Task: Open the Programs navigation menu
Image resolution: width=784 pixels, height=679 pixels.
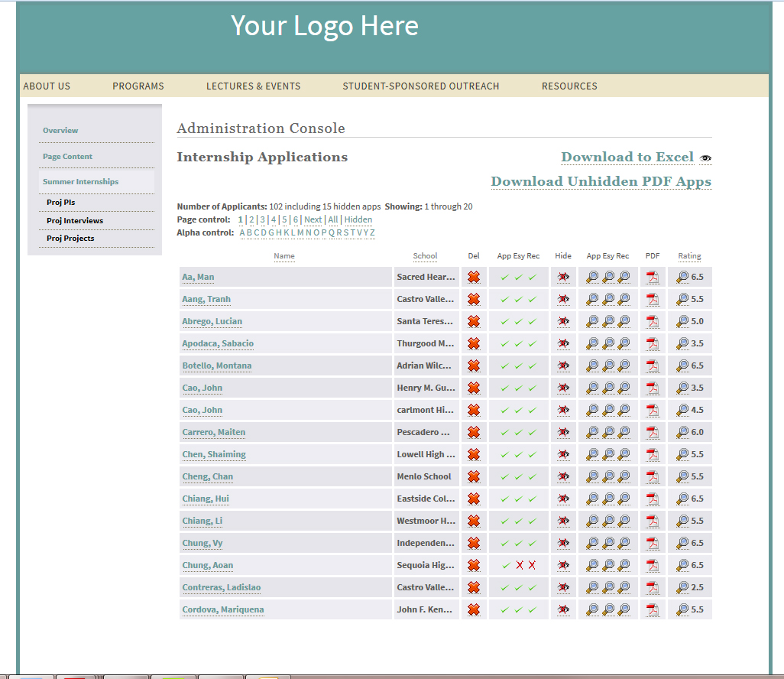Action: tap(138, 86)
